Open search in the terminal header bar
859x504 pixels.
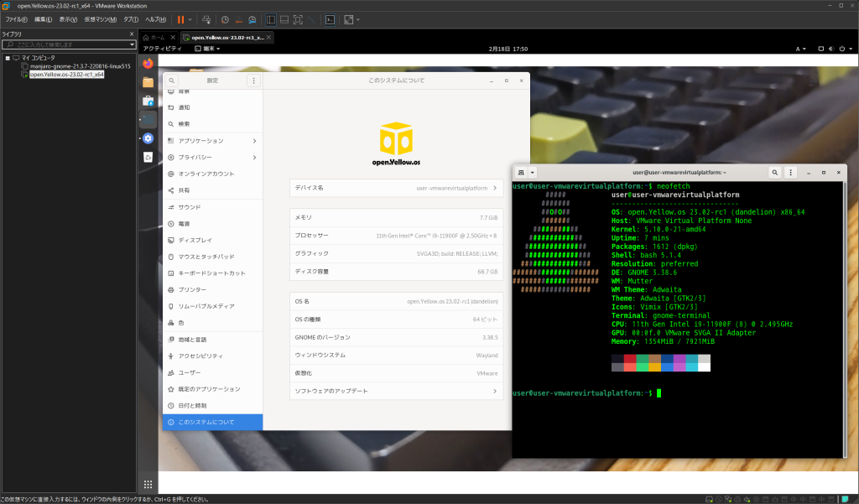[x=773, y=172]
